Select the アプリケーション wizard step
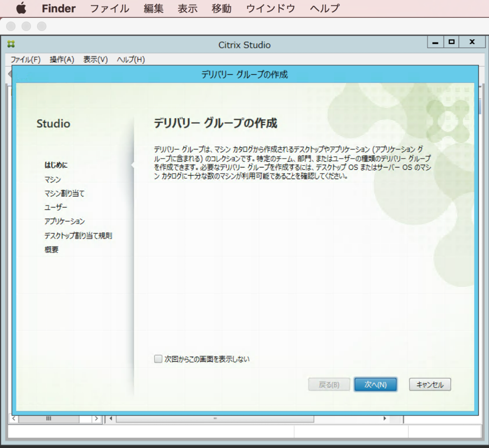The height and width of the screenshot is (448, 489). coord(64,221)
